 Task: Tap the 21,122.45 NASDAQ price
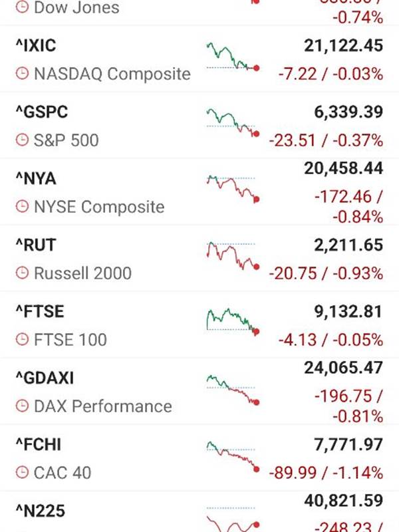tap(343, 45)
